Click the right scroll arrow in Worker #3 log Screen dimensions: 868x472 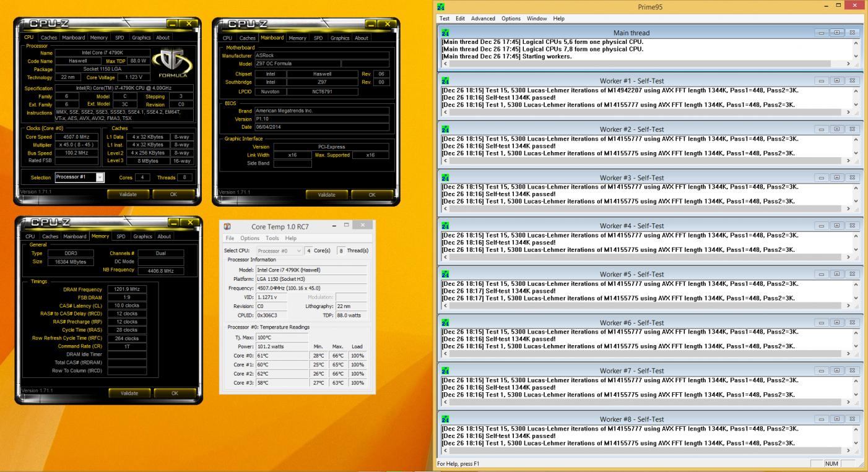point(849,208)
